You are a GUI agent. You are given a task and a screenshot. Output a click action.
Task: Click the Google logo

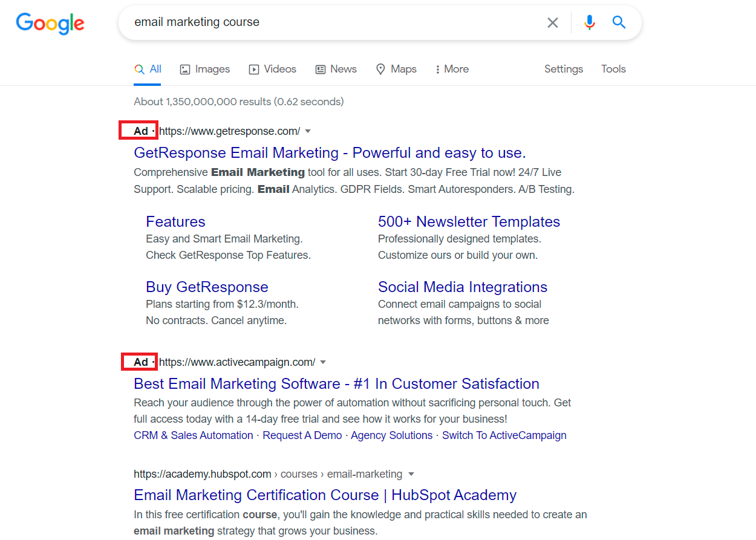(50, 23)
